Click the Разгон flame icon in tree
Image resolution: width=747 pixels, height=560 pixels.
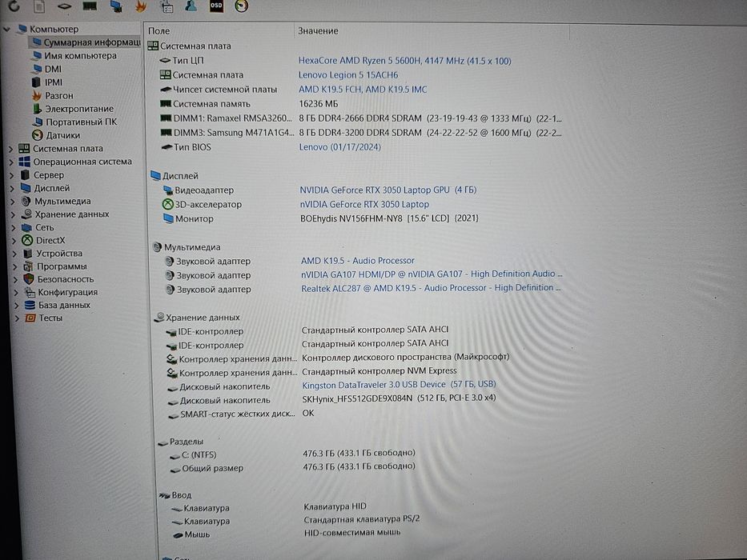click(x=37, y=95)
